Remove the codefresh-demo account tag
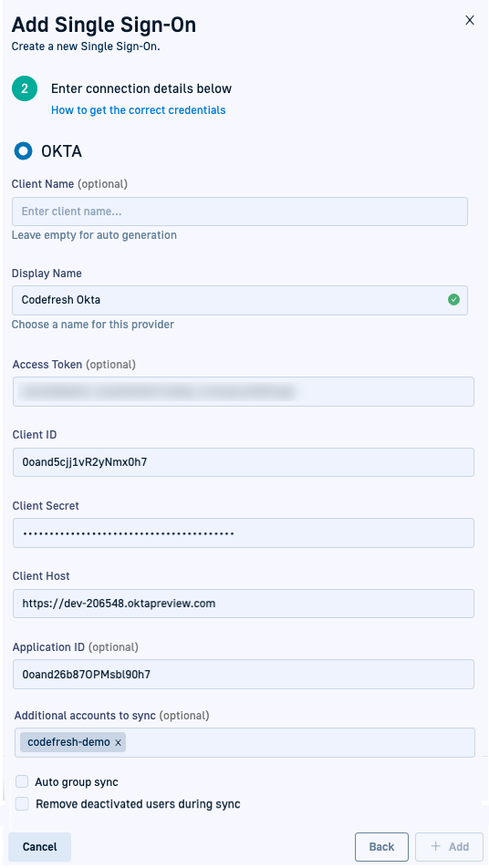The height and width of the screenshot is (868, 489). (x=118, y=743)
